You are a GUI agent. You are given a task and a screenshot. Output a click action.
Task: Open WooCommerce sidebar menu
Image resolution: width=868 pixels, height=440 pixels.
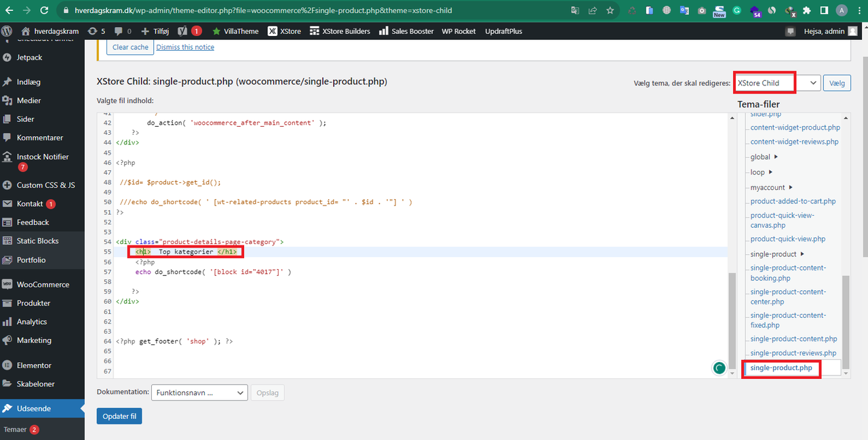42,285
